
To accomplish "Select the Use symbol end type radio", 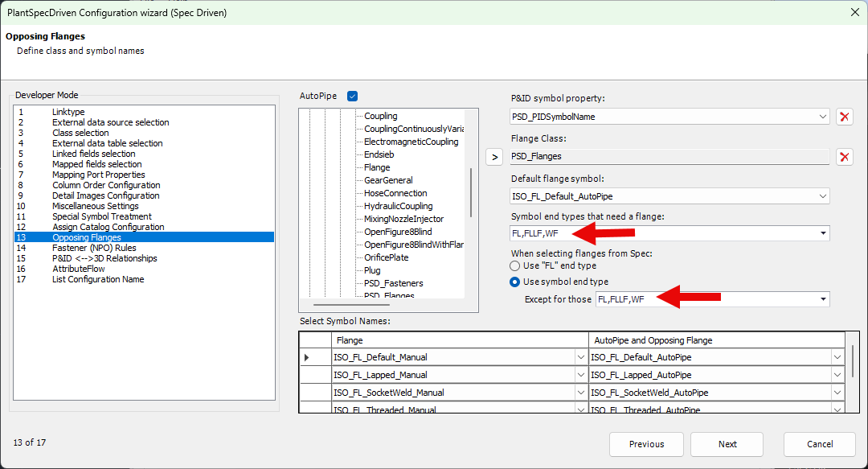I will pos(515,282).
